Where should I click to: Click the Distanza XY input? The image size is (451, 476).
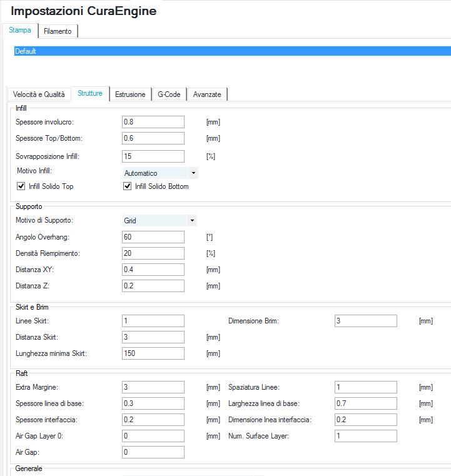click(153, 270)
